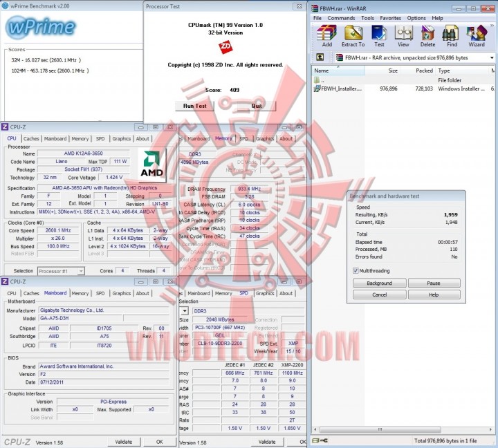Open the Favorites menu in WinRAR
Screen dimensions: 498x448
(x=390, y=18)
